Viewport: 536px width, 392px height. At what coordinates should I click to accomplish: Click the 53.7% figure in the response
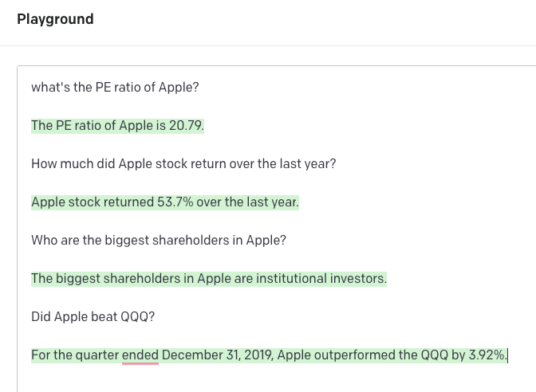pyautogui.click(x=175, y=202)
